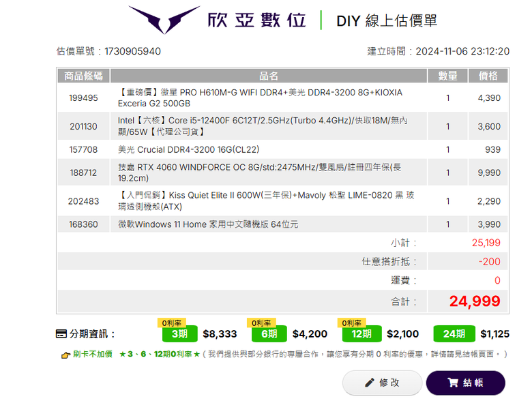Click product code 202483
The width and height of the screenshot is (532, 403).
click(83, 201)
